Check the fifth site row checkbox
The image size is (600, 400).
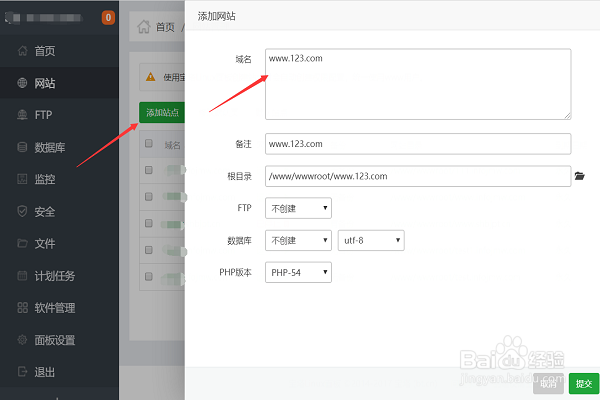point(149,276)
